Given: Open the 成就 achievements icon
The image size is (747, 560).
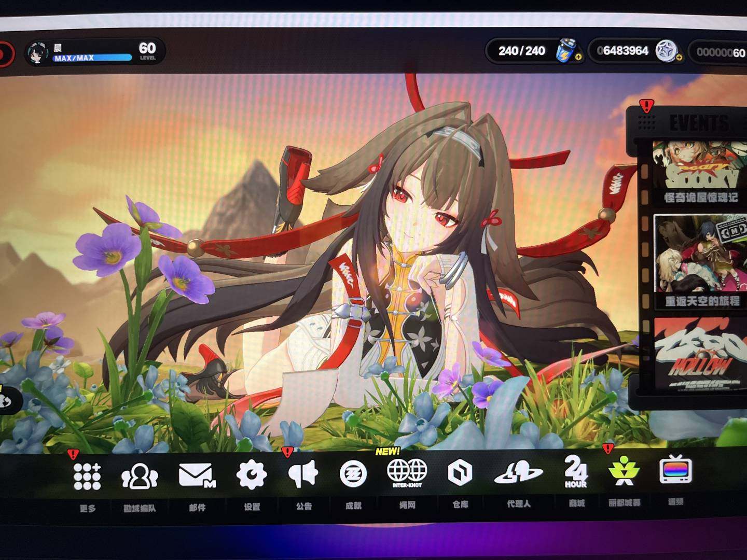Looking at the screenshot, I should coord(353,474).
